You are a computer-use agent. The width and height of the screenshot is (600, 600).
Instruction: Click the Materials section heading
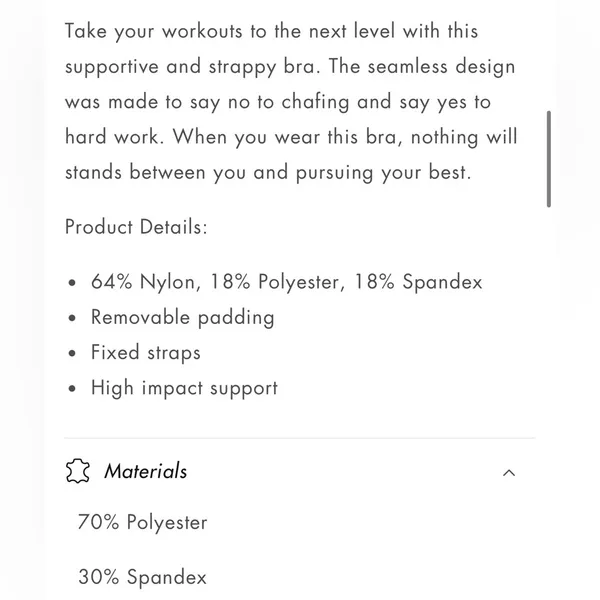pyautogui.click(x=146, y=471)
